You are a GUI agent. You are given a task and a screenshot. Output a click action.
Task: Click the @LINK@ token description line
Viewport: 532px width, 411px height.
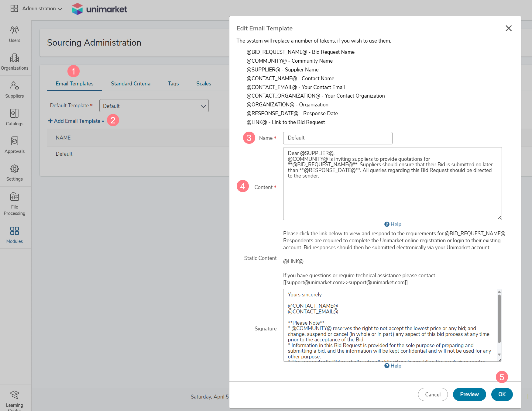[x=286, y=122]
